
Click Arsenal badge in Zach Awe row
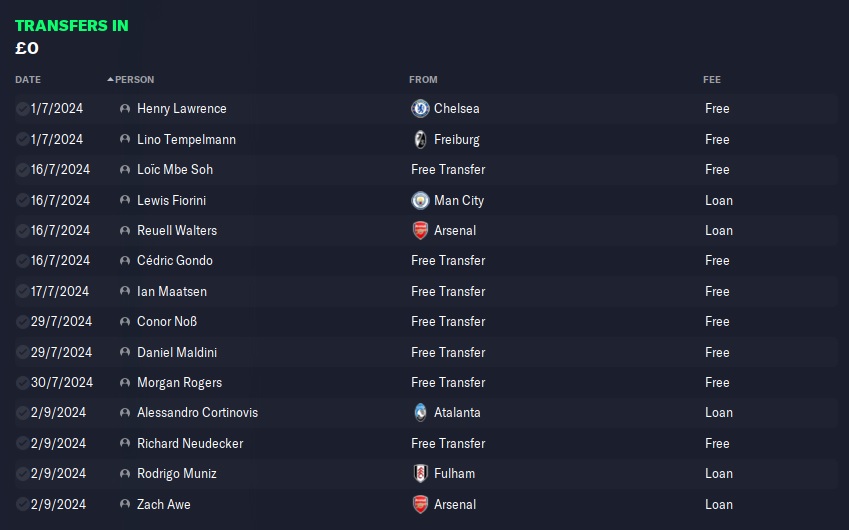tap(420, 504)
